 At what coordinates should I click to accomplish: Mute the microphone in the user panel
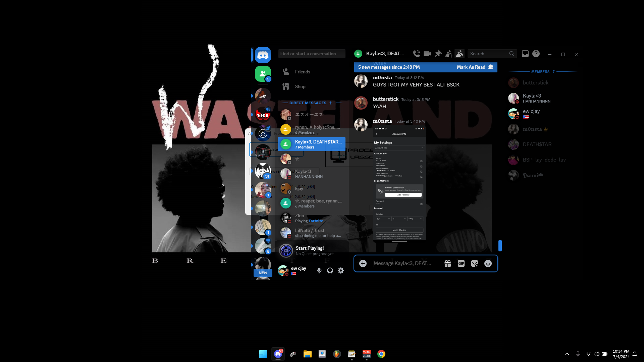pyautogui.click(x=319, y=270)
